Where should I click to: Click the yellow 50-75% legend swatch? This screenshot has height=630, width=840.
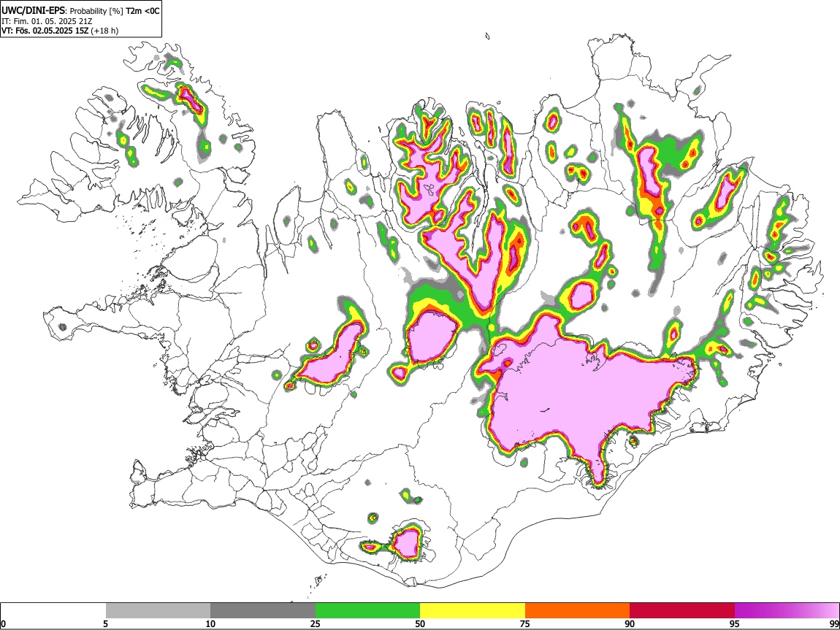point(473,611)
